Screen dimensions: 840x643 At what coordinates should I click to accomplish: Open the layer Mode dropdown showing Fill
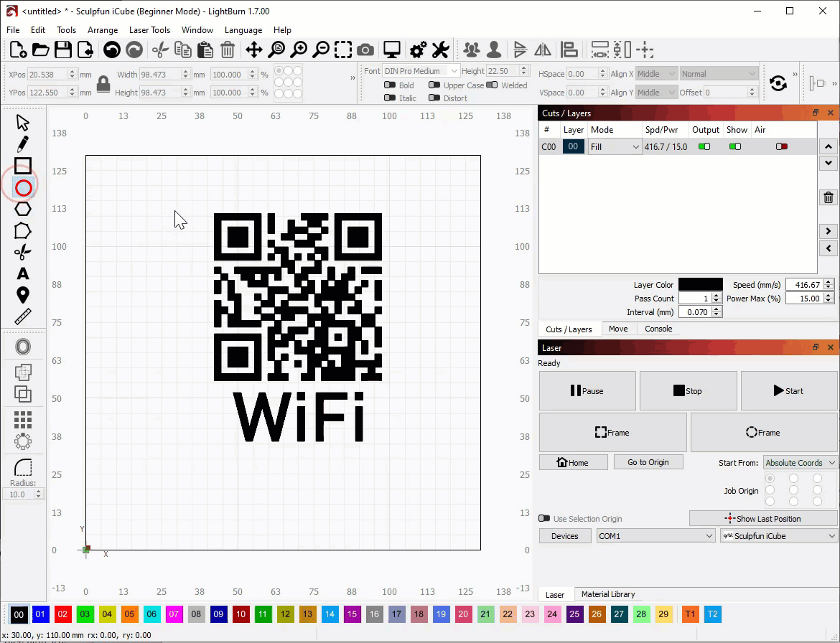click(x=615, y=146)
